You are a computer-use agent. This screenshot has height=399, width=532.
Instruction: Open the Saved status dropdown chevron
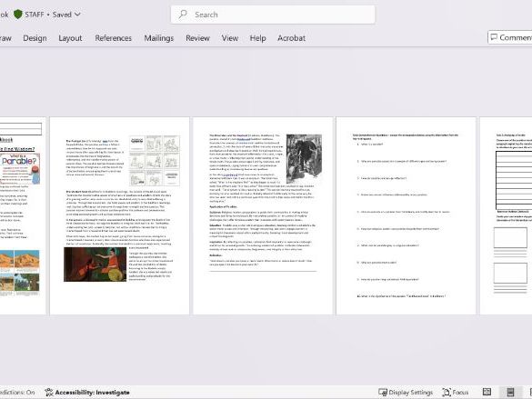coord(77,15)
